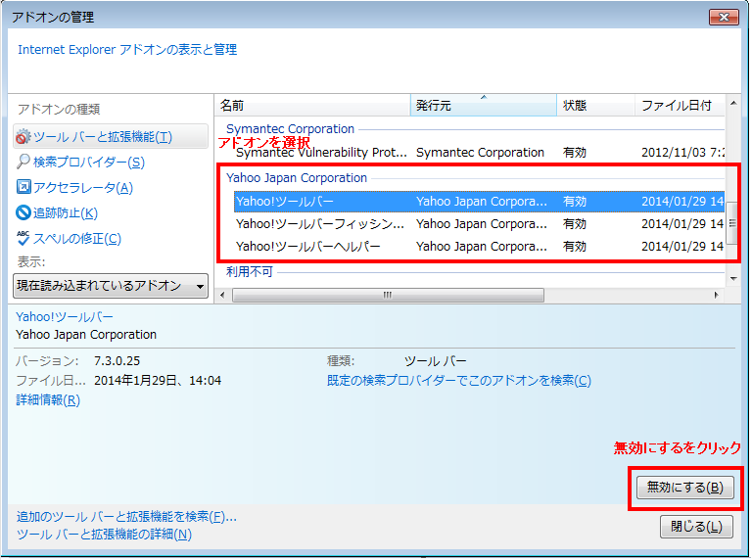Viewport: 752px width, 560px height.
Task: Open the 現在読み込まれているアドオン dropdown
Action: pos(111,286)
